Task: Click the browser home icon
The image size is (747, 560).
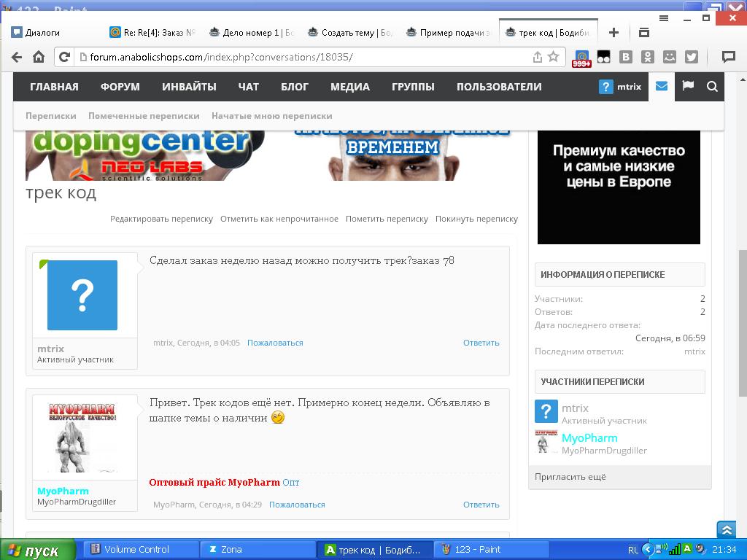Action: [x=39, y=57]
